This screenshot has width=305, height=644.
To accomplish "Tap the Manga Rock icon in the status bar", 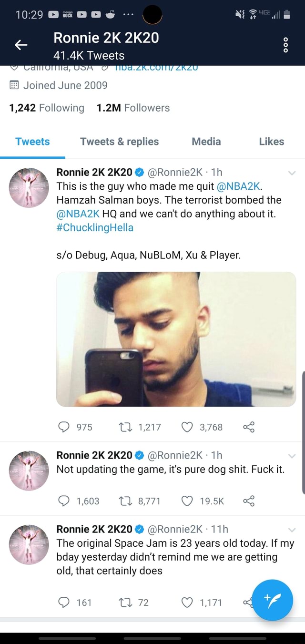I will pos(67,14).
